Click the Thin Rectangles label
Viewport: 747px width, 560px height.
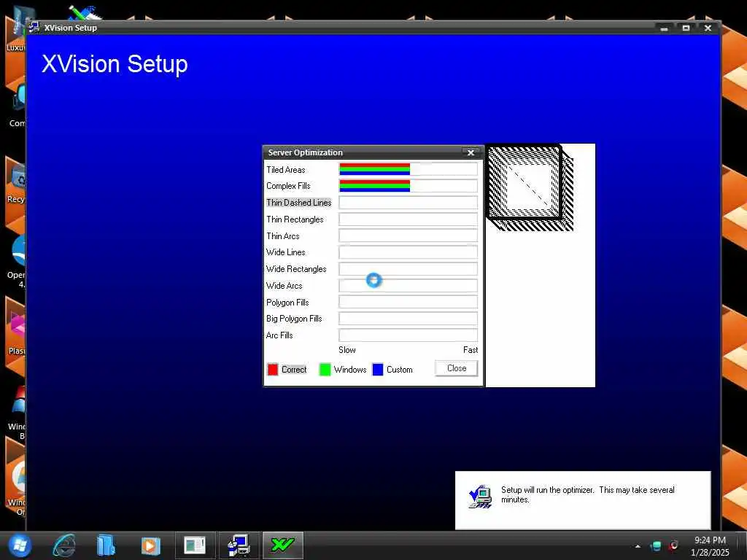(295, 219)
